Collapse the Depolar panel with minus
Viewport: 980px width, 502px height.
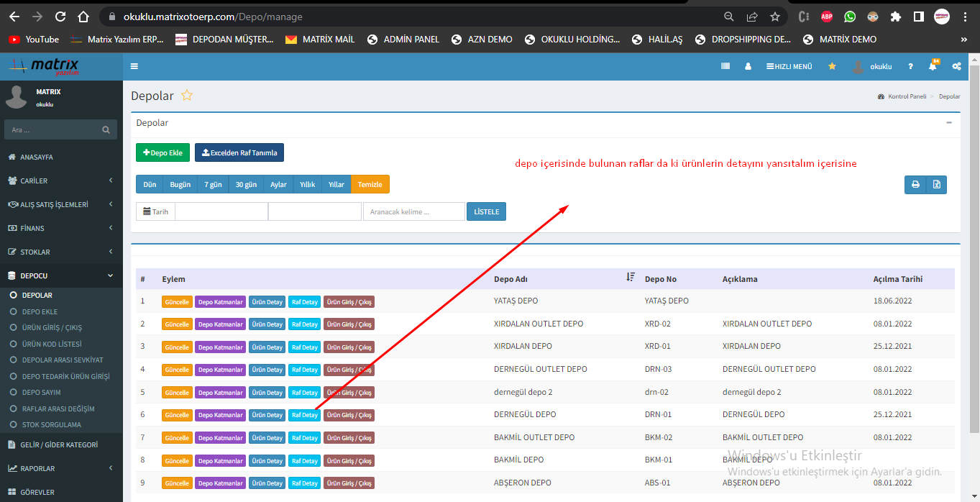(949, 123)
